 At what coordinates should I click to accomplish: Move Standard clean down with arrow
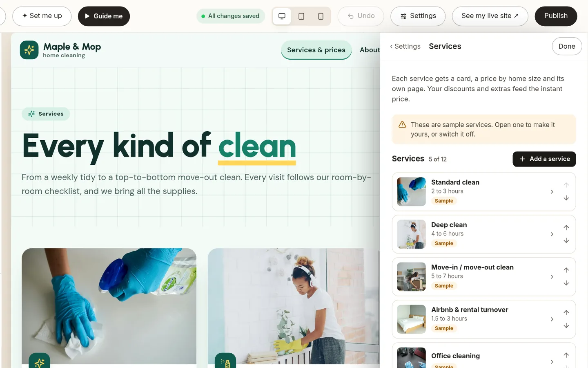[x=566, y=198]
